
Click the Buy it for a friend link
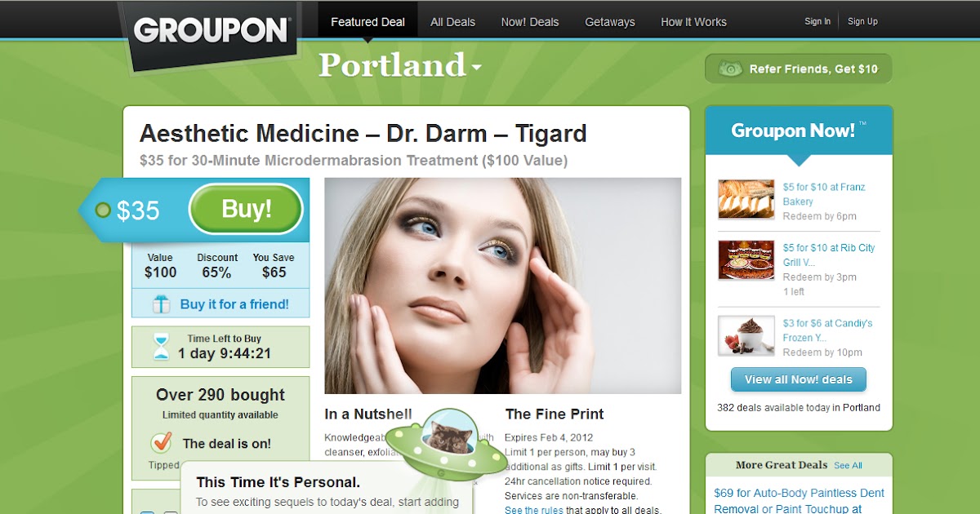(234, 304)
